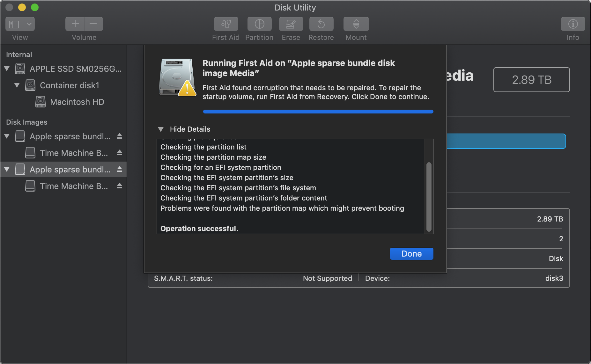The image size is (591, 364).
Task: Collapse Container disk1 in sidebar
Action: pyautogui.click(x=17, y=85)
